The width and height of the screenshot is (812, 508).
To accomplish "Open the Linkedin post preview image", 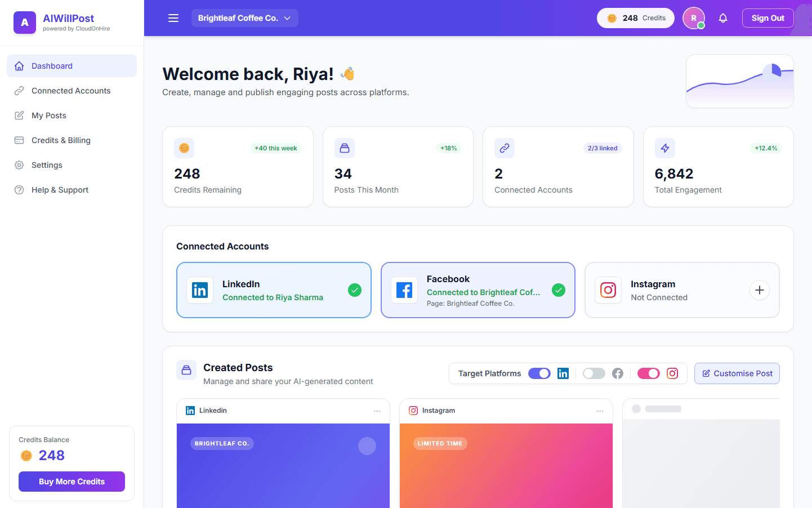I will 283,466.
